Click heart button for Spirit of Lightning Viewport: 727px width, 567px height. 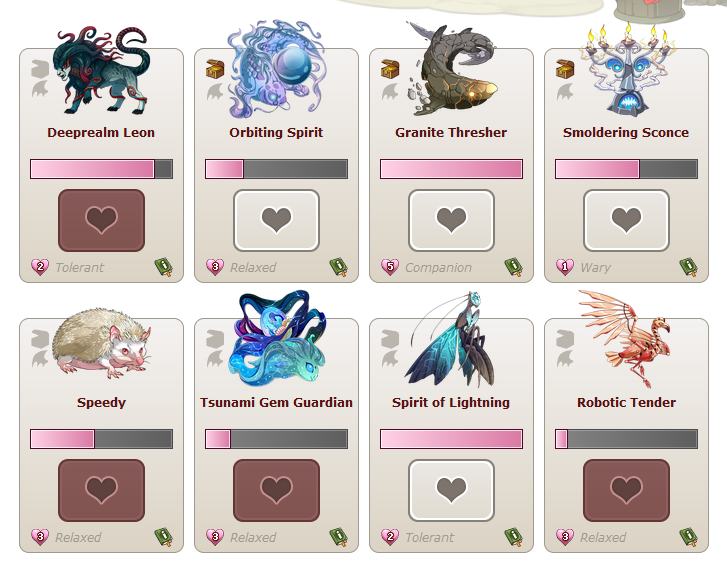[451, 491]
